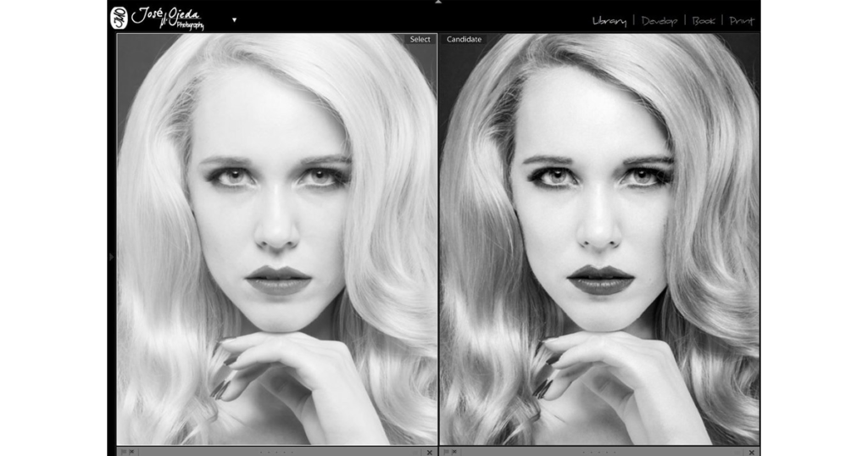Open the Print module
This screenshot has width=868, height=456.
click(742, 21)
